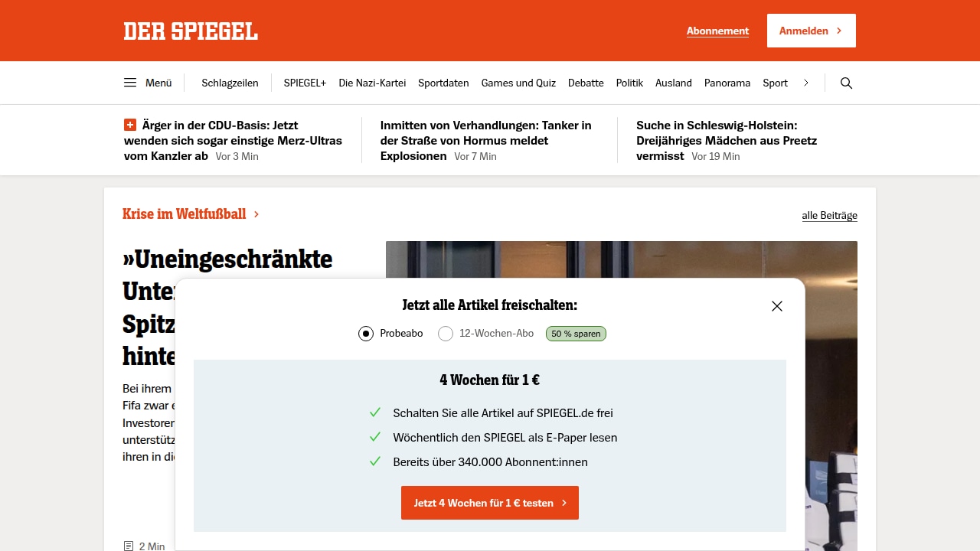This screenshot has height=551, width=980.
Task: Click the 50 % sparen badge
Action: [576, 334]
